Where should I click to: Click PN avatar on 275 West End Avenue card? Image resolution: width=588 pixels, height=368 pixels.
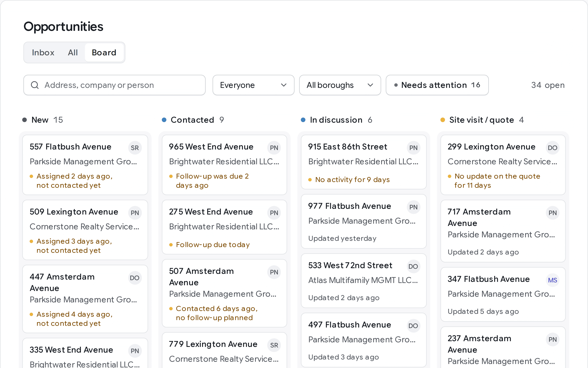[x=274, y=213]
